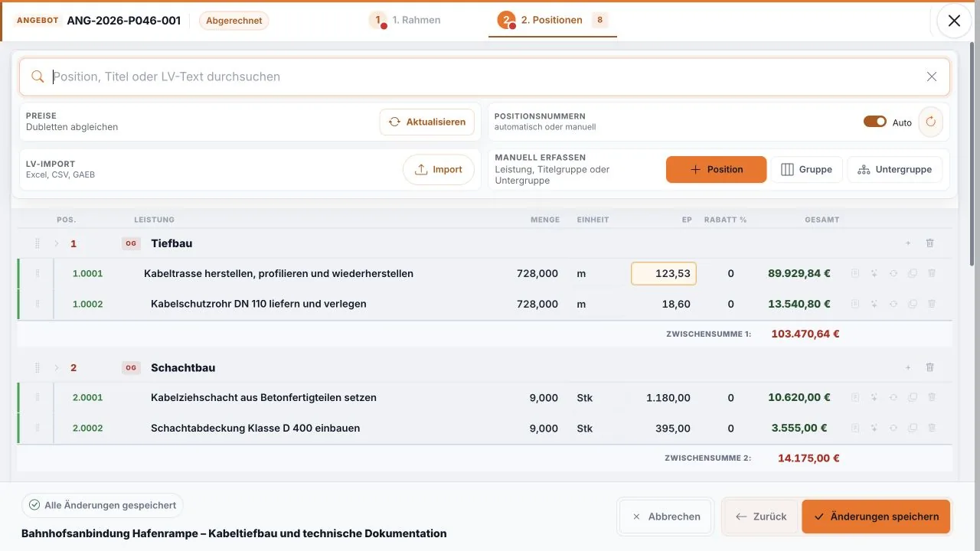
Task: Click the EP value 1.180,00
Action: pos(668,397)
